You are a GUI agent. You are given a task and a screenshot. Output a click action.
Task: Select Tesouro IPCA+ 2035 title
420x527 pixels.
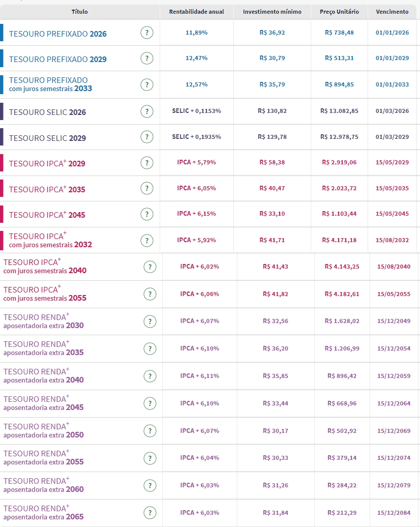click(x=47, y=189)
